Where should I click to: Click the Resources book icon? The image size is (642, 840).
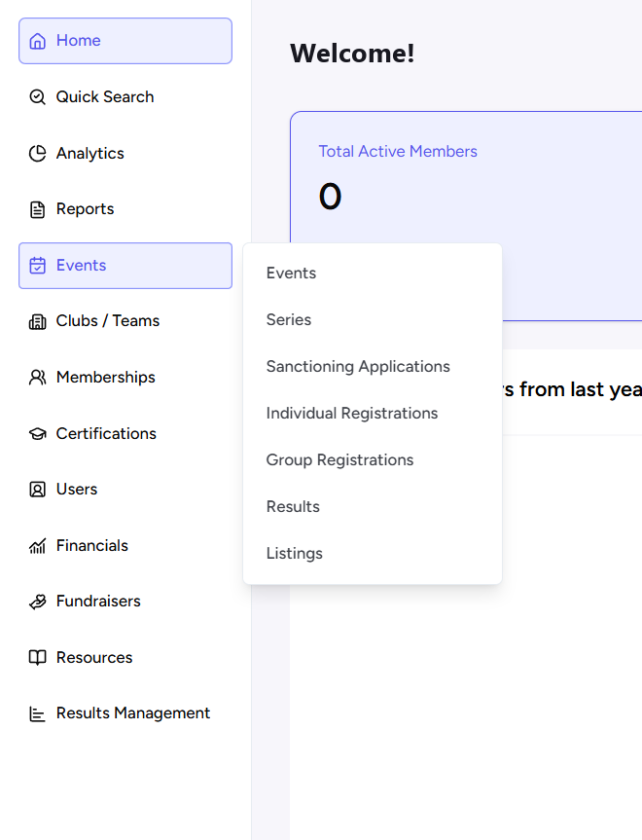(38, 658)
